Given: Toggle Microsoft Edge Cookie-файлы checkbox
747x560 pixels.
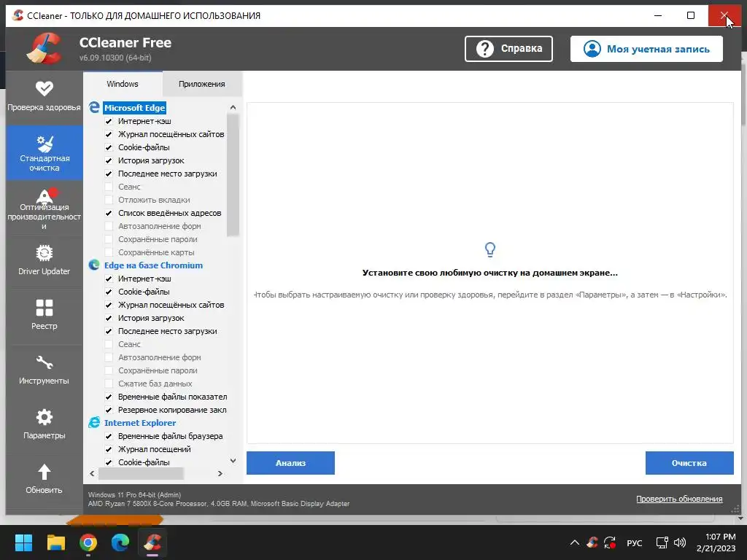Looking at the screenshot, I should pyautogui.click(x=109, y=147).
